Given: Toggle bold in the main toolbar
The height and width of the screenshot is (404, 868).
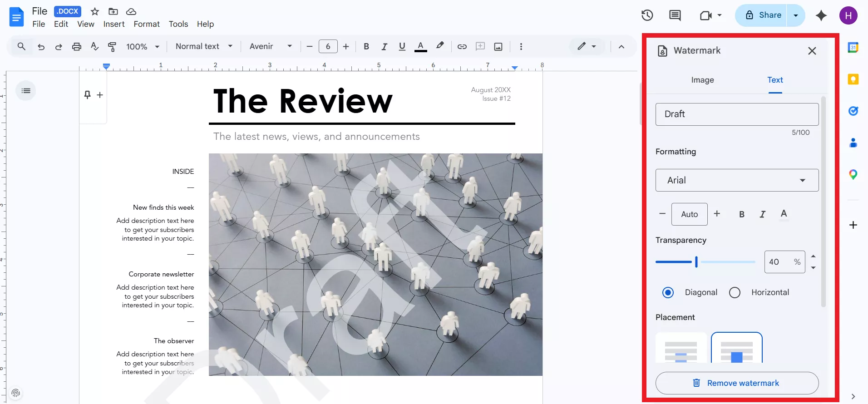Looking at the screenshot, I should click(x=366, y=46).
